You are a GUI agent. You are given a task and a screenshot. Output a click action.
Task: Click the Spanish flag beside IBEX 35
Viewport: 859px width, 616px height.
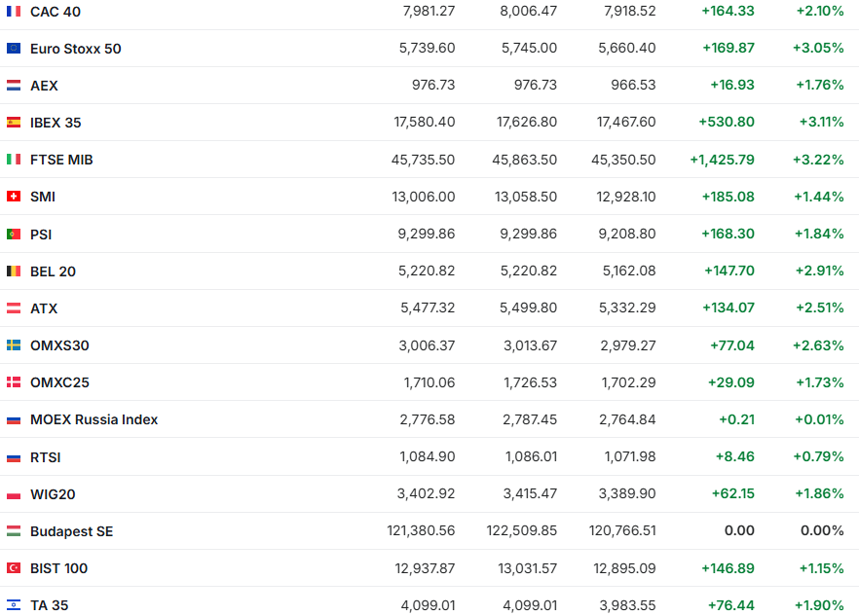(14, 123)
